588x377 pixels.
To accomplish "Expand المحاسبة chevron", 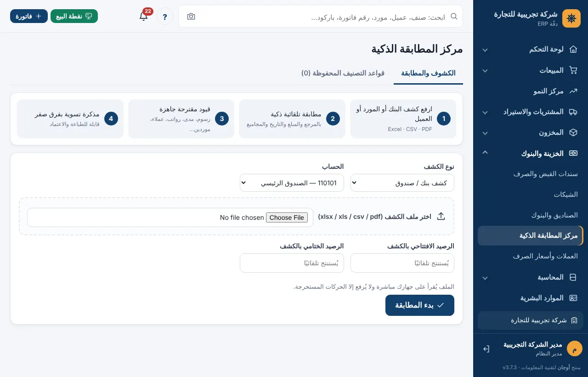I will [485, 278].
